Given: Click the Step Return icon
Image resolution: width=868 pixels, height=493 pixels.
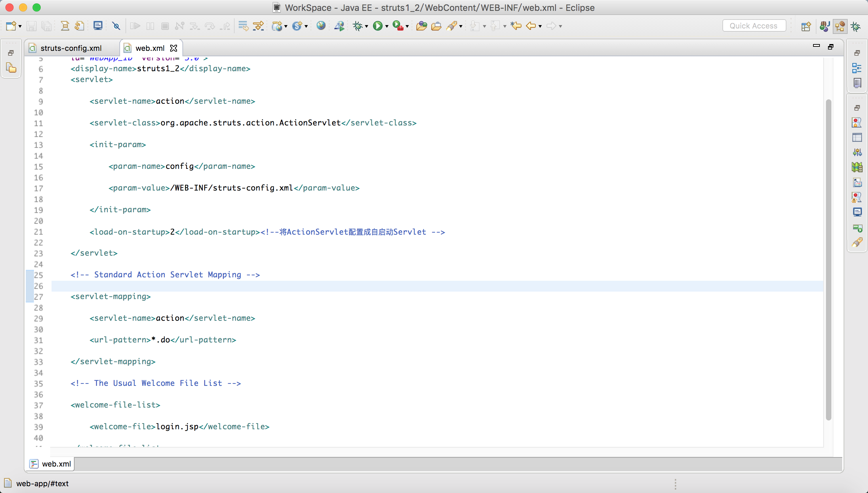Looking at the screenshot, I should point(225,26).
